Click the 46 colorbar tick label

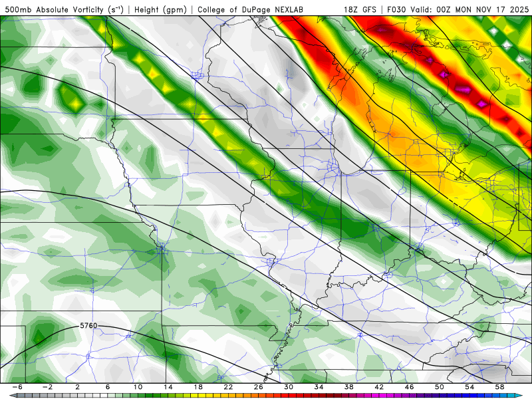409,387
